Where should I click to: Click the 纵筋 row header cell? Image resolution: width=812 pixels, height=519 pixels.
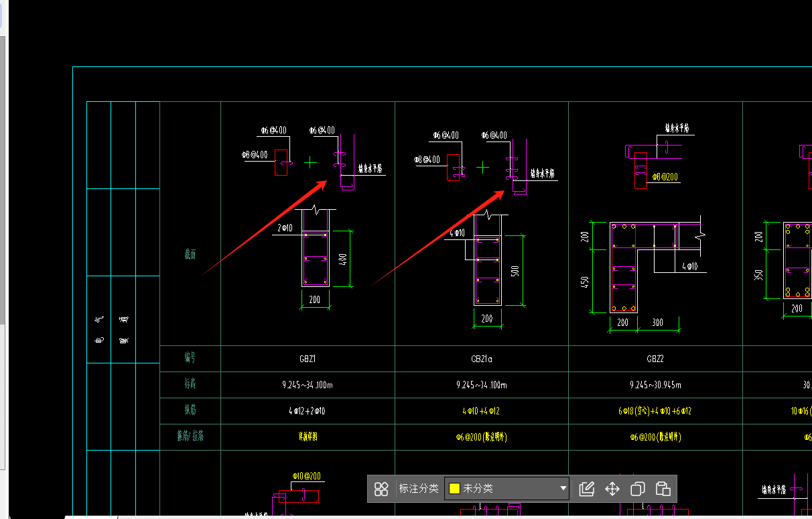click(191, 411)
